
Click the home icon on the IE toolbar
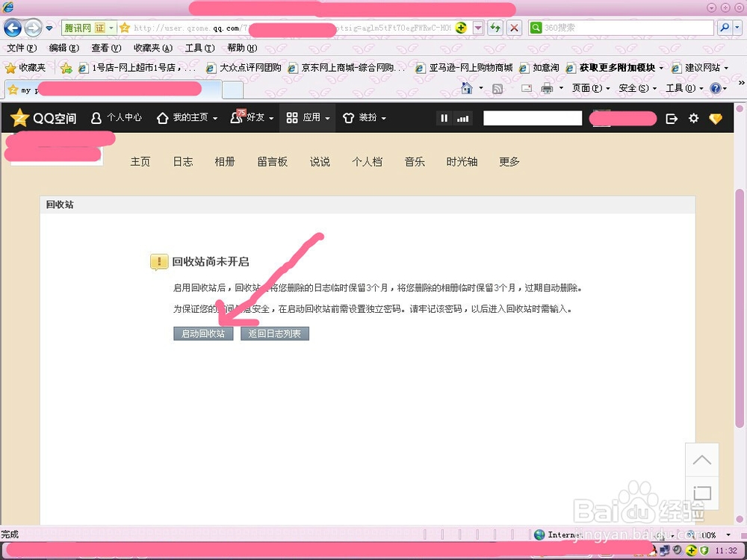click(467, 88)
